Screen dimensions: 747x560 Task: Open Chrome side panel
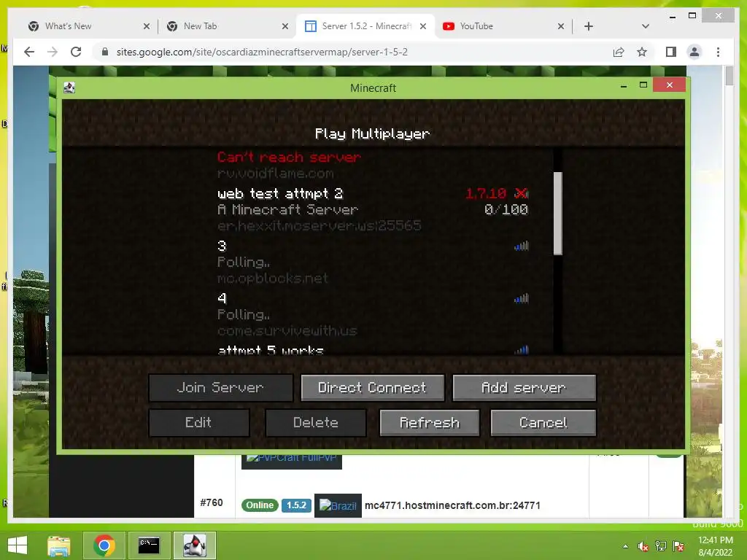point(671,52)
